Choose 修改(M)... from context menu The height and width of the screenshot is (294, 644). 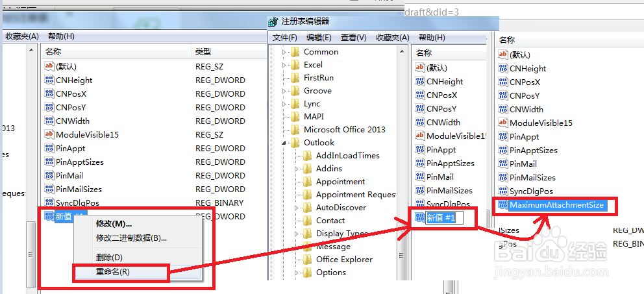[114, 224]
